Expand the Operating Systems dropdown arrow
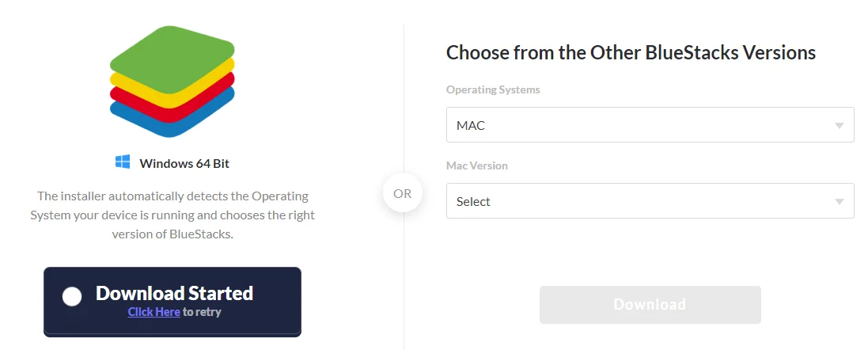Viewport: 868px width, 350px height. [839, 126]
